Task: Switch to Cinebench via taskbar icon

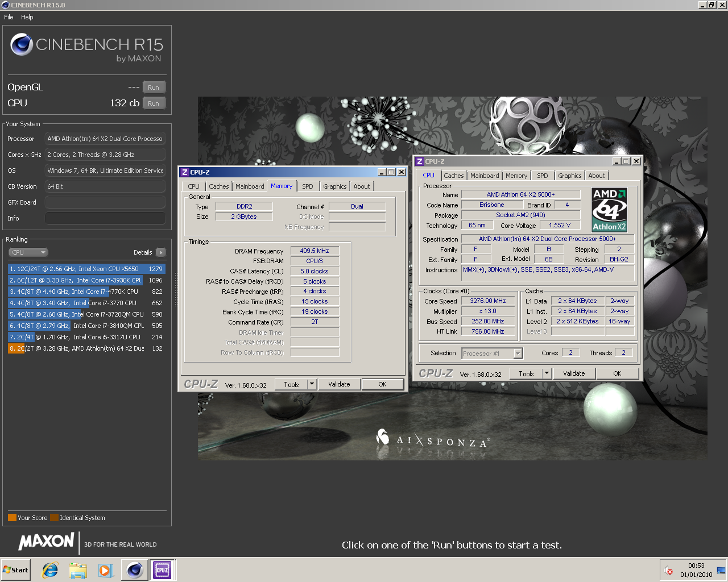Action: click(x=135, y=570)
